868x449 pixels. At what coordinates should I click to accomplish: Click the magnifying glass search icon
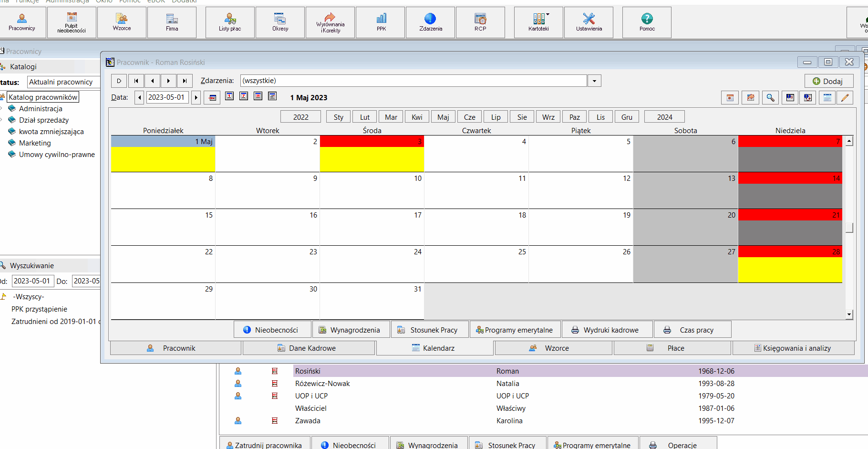tap(770, 97)
